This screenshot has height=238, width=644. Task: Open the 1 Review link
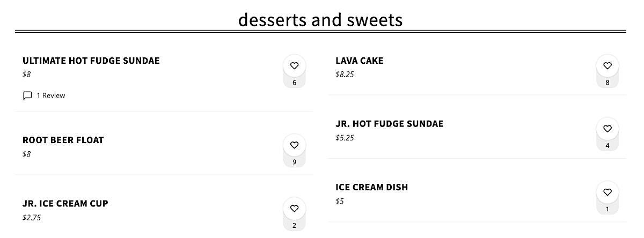[x=50, y=95]
